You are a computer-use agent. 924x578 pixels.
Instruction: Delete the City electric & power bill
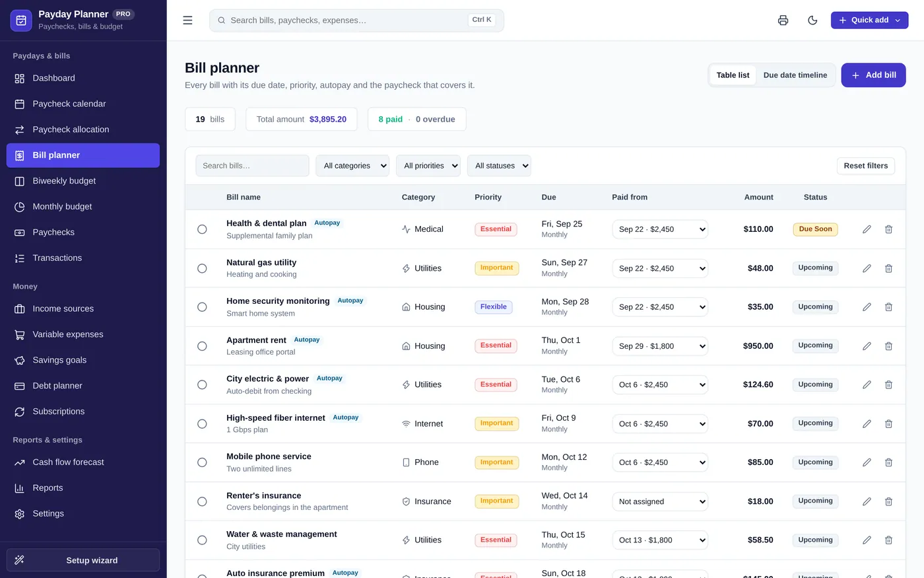click(x=888, y=384)
